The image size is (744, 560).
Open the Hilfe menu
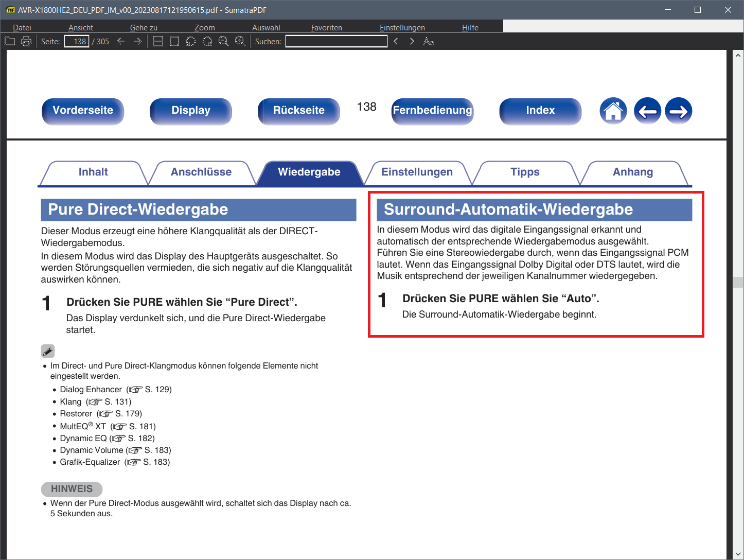tap(470, 27)
